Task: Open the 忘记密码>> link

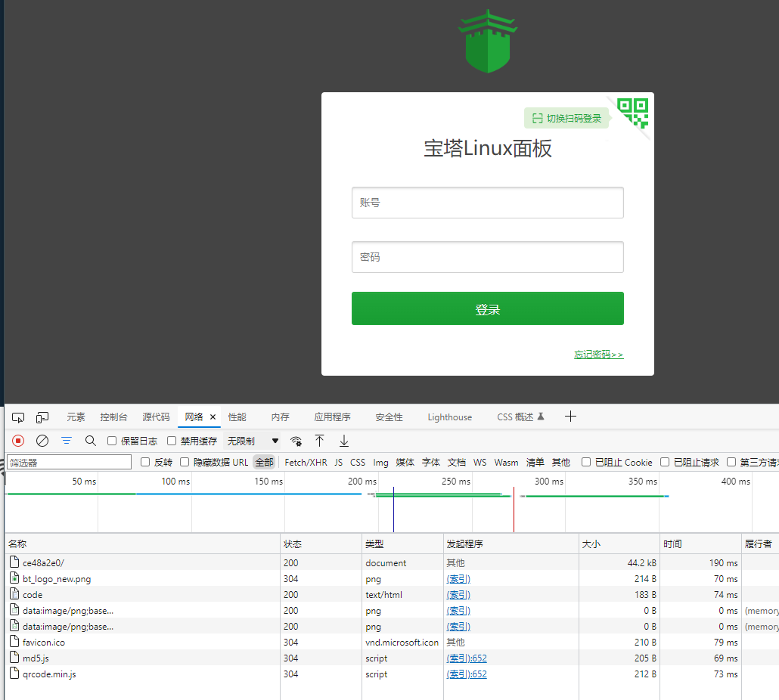Action: click(x=599, y=355)
